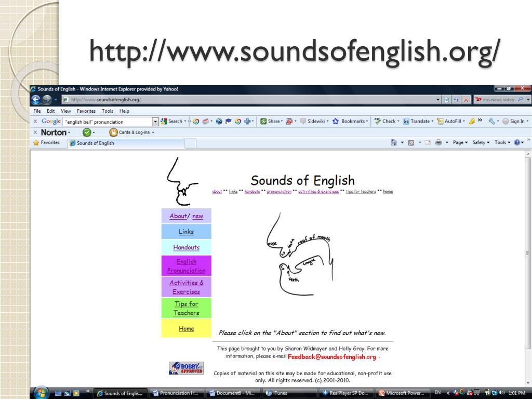Switch to RealPlayer SP taskbar button
Screen dimensions: 532x399
coord(345,393)
